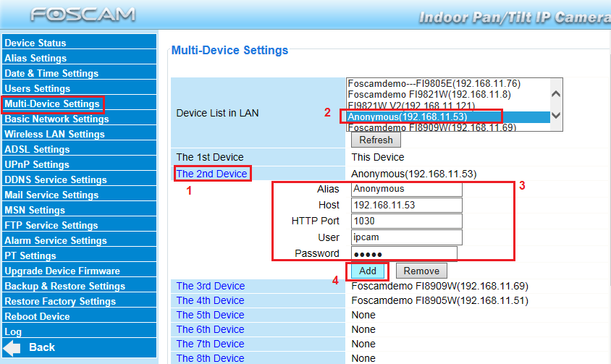
Task: Click The 4th Device link
Action: click(210, 300)
